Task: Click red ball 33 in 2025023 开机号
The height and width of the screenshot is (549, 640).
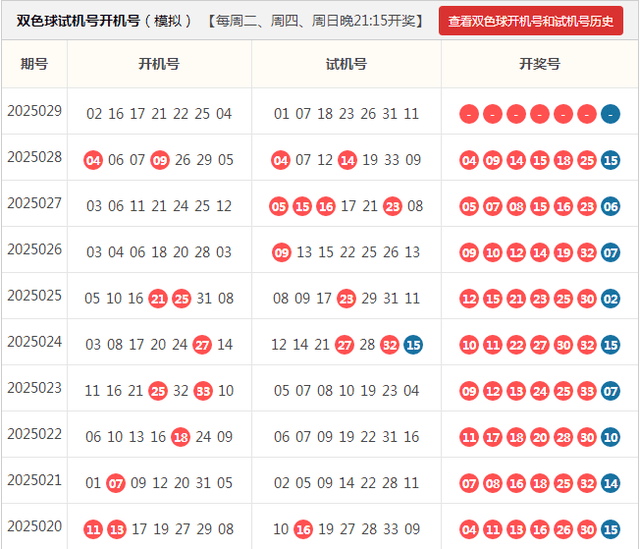Action: [x=203, y=391]
